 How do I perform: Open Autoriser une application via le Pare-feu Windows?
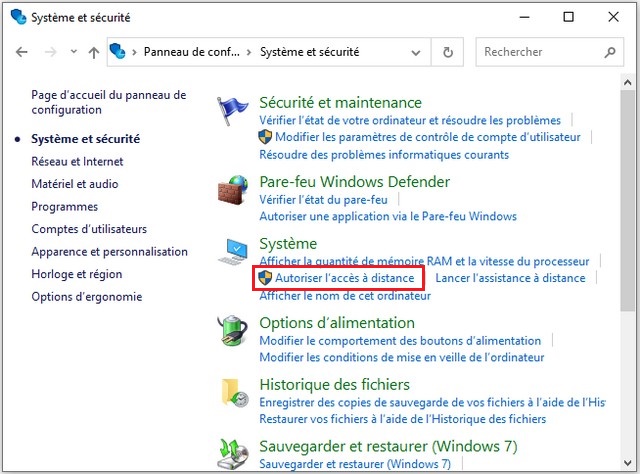click(388, 216)
